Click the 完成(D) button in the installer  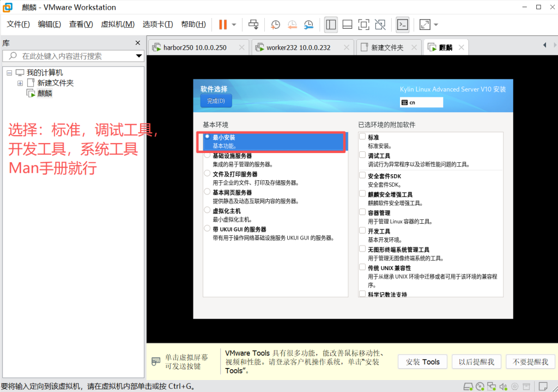pos(216,101)
